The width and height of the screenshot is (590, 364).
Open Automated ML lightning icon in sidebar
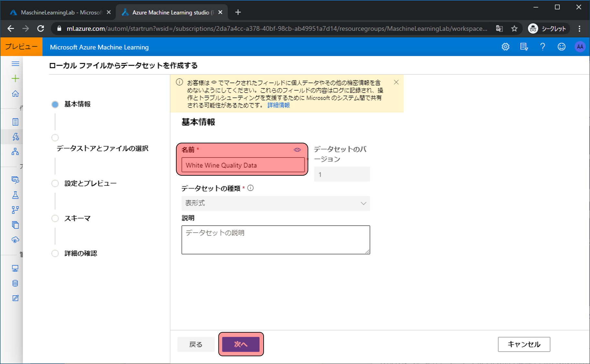pyautogui.click(x=15, y=137)
